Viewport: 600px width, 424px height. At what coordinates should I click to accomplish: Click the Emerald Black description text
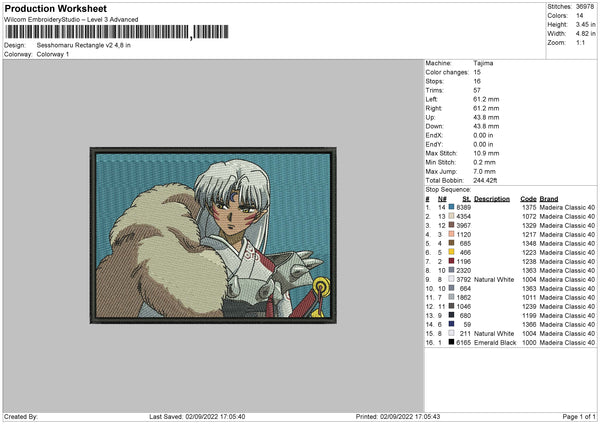(x=495, y=342)
